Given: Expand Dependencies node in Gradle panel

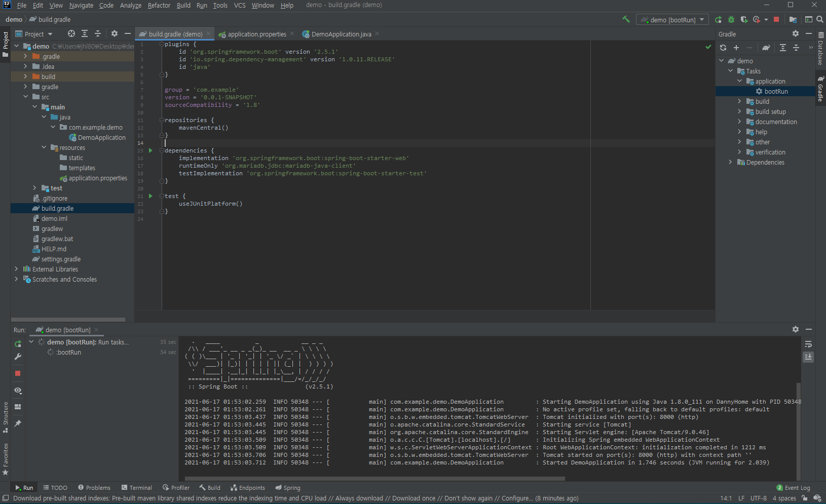Looking at the screenshot, I should pyautogui.click(x=730, y=162).
